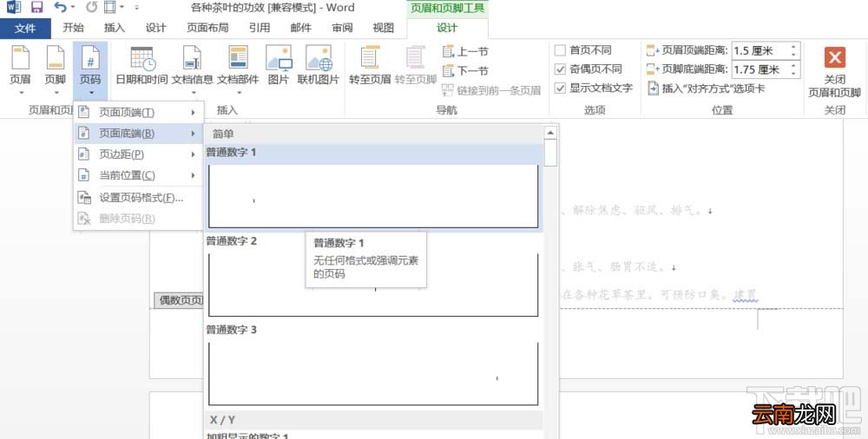The width and height of the screenshot is (868, 439).
Task: Click the 页眉顶端距离 1.5 厘米 field
Action: (x=760, y=51)
